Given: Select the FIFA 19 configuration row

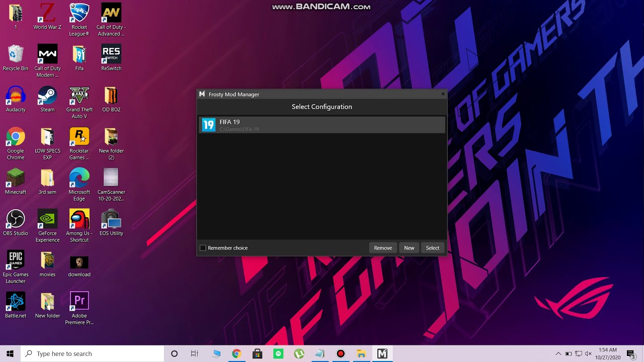Looking at the screenshot, I should click(x=321, y=125).
